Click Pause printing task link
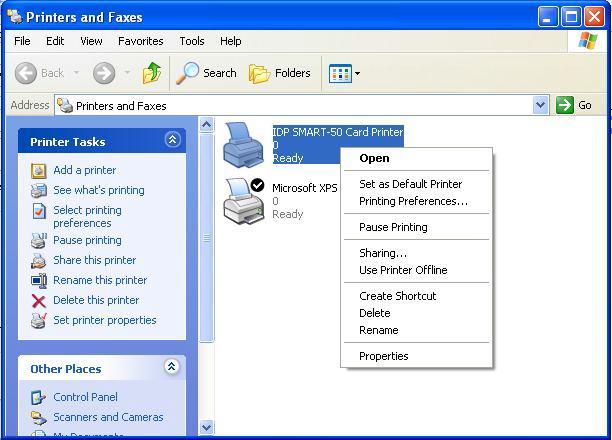 pos(87,240)
